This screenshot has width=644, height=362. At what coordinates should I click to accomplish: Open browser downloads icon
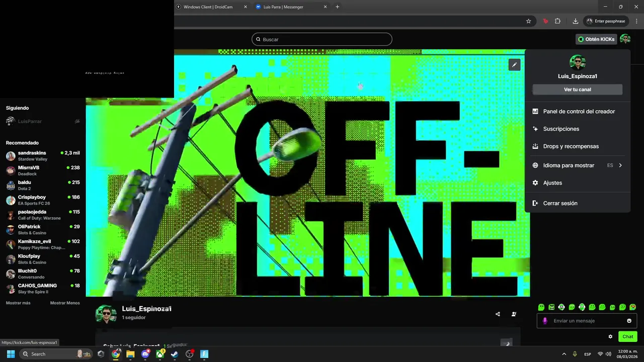point(575,21)
